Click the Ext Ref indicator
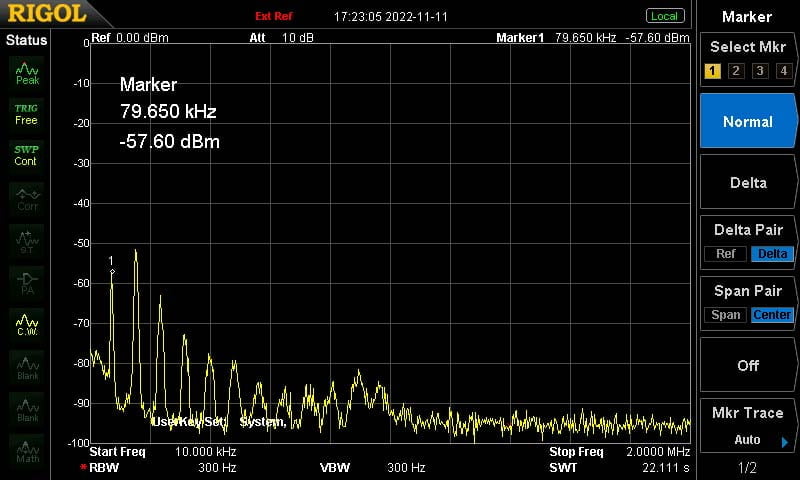Image resolution: width=800 pixels, height=480 pixels. tap(274, 16)
